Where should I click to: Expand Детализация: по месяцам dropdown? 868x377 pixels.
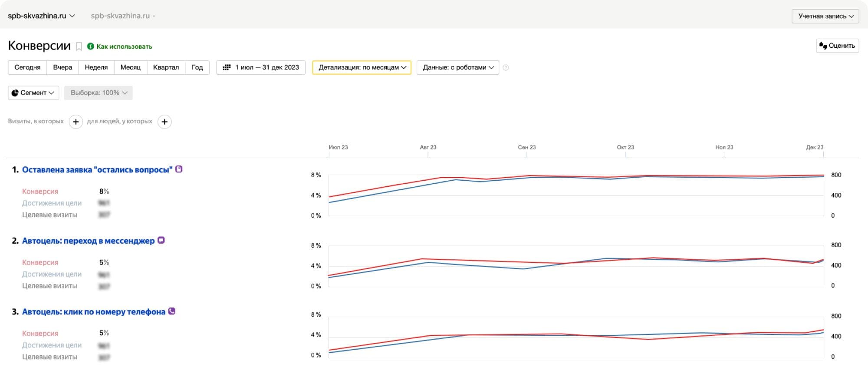point(362,68)
